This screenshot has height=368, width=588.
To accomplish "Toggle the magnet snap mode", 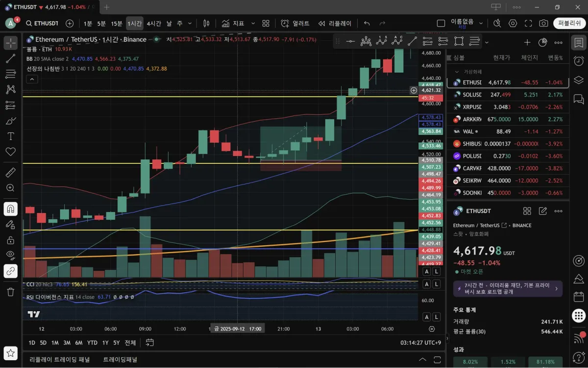I will tap(10, 209).
